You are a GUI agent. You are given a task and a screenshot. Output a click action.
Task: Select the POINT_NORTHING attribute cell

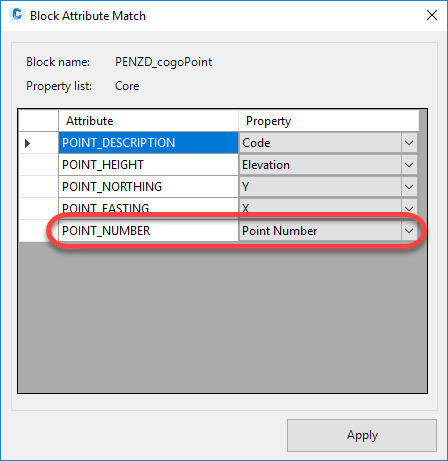[148, 187]
